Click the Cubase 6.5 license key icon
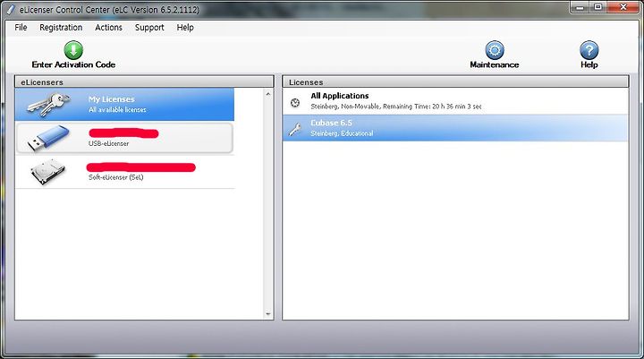The height and width of the screenshot is (359, 644). [x=295, y=129]
